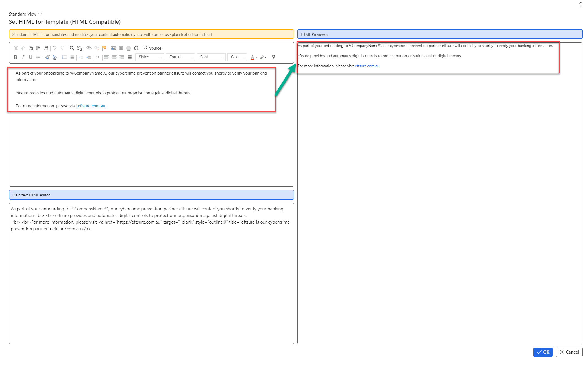This screenshot has height=366, width=588.
Task: Center align the text
Action: tap(114, 57)
